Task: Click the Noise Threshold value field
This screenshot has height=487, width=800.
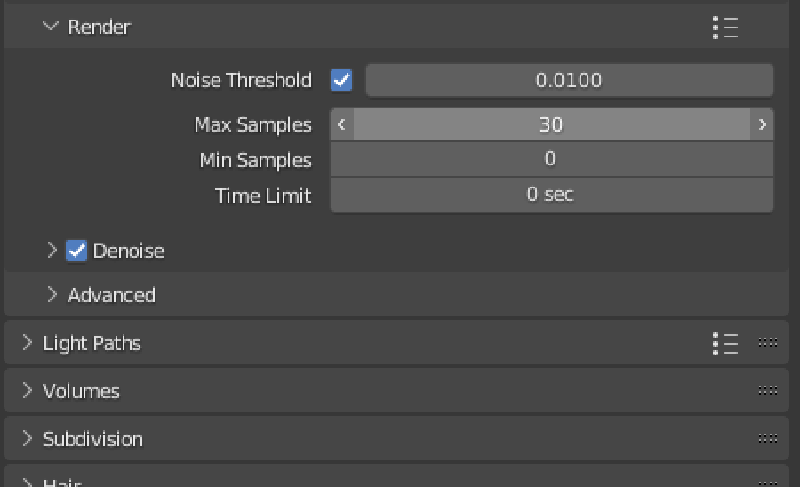Action: point(569,80)
